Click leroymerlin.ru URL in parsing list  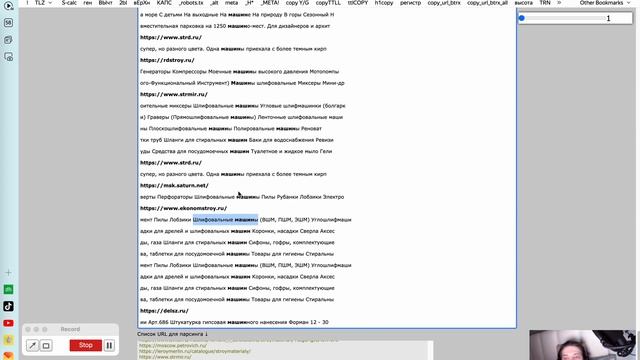coord(195,351)
